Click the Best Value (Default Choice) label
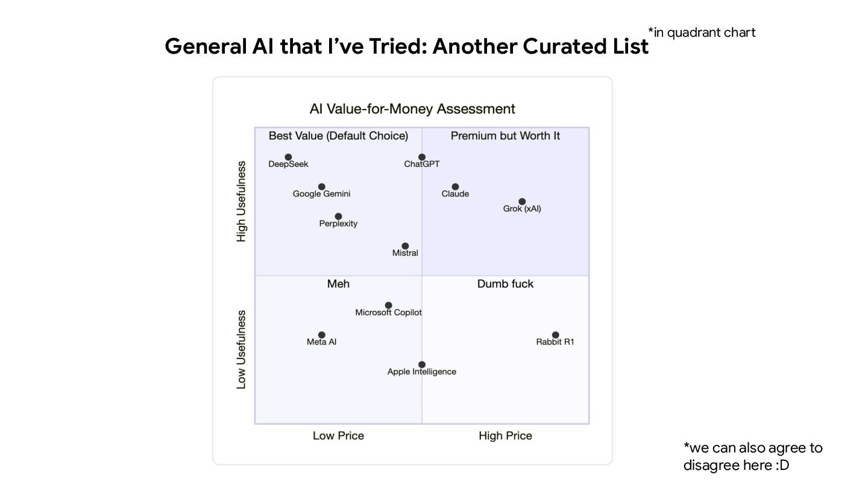868x488 pixels. [x=338, y=136]
